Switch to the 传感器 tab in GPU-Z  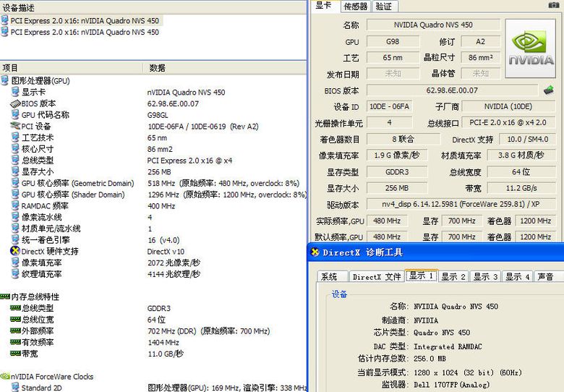(x=355, y=6)
